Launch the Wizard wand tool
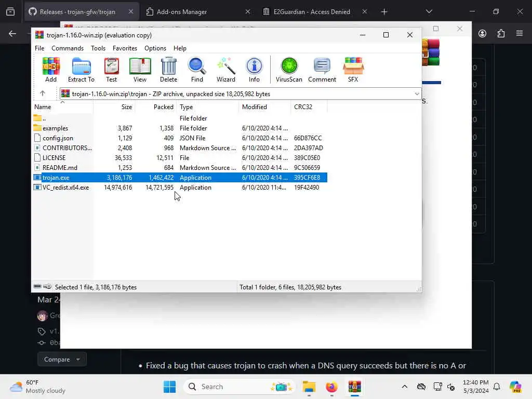Viewport: 532px width, 399px height. pos(226,70)
